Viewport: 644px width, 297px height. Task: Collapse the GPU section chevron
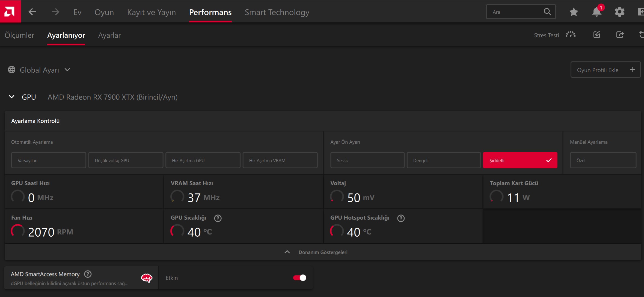[x=11, y=97]
